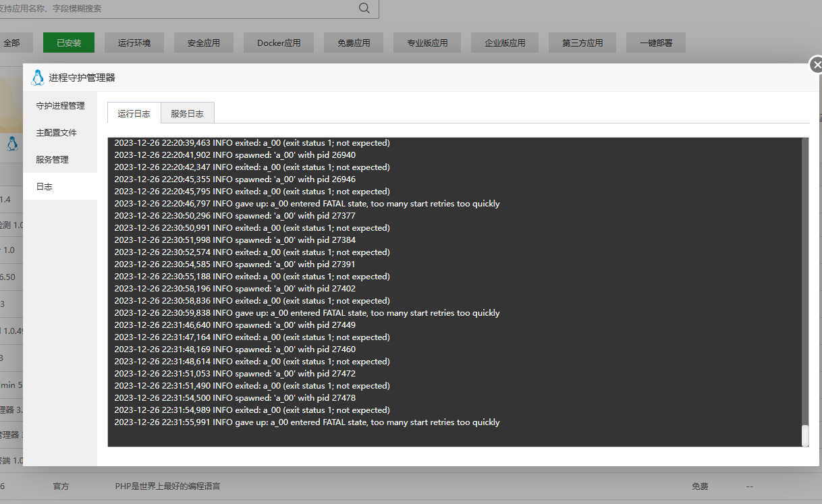The image size is (822, 504).
Task: Switch to the 运行日志 tab
Action: (x=134, y=113)
